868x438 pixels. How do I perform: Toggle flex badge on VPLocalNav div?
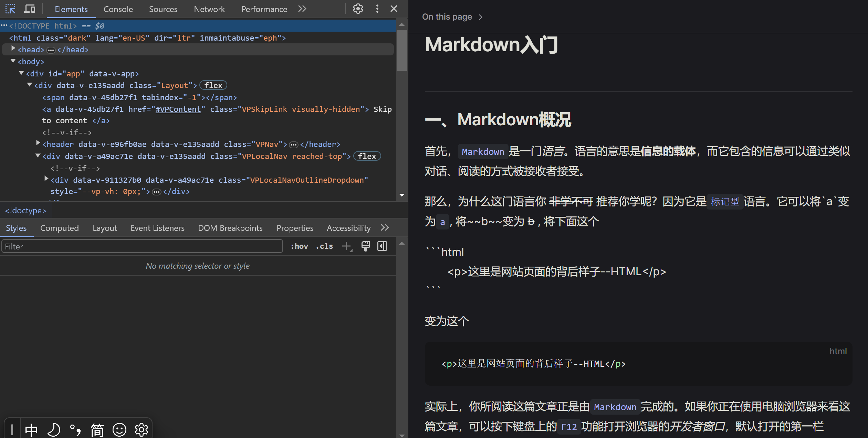(367, 156)
